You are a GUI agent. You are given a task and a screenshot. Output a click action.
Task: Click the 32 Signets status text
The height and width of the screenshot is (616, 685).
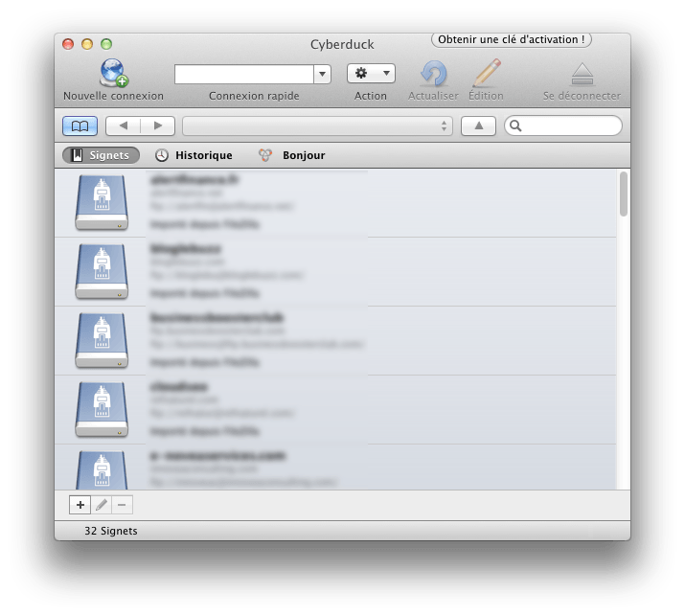[x=111, y=531]
